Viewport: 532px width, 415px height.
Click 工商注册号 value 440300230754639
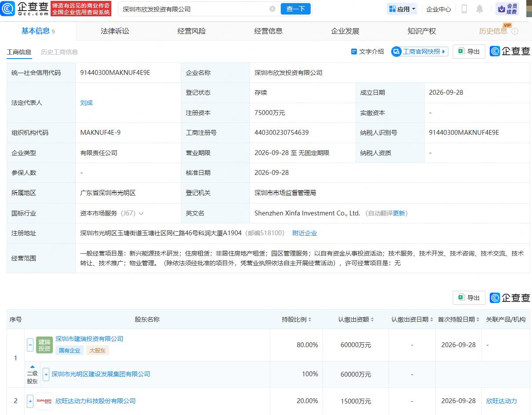pyautogui.click(x=282, y=133)
